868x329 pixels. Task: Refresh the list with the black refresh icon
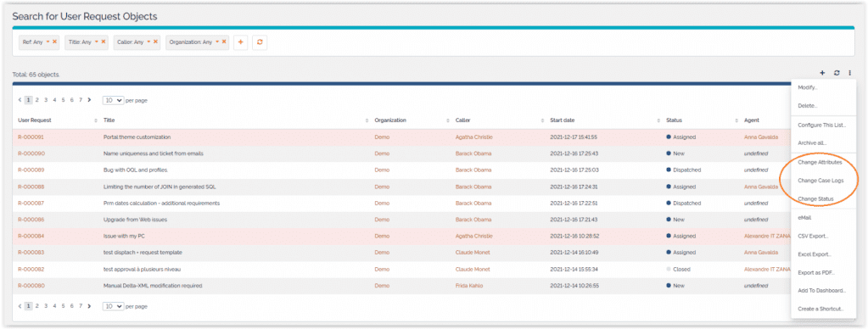coord(837,73)
